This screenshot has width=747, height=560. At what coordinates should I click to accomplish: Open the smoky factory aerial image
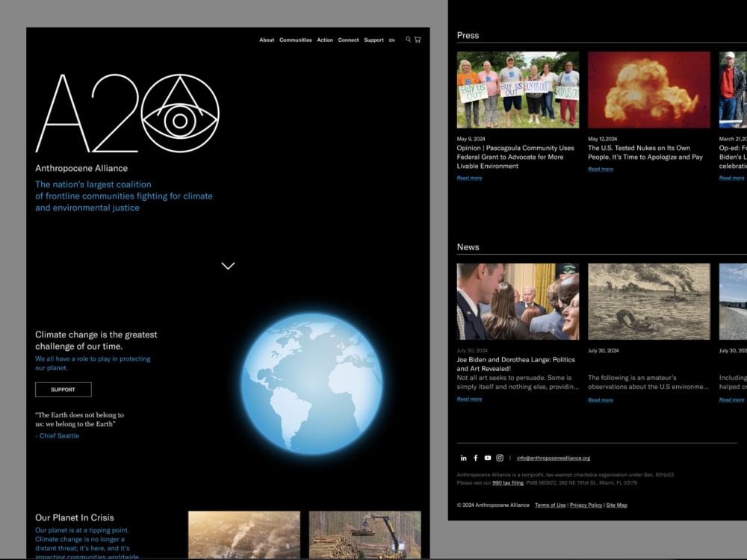click(244, 535)
